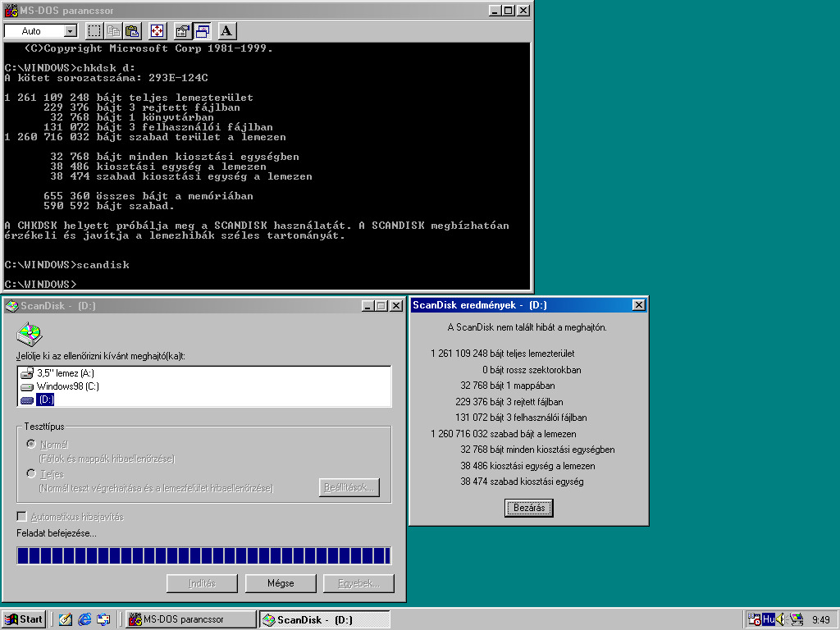Click the Indítás button
The width and height of the screenshot is (840, 630).
(x=202, y=583)
